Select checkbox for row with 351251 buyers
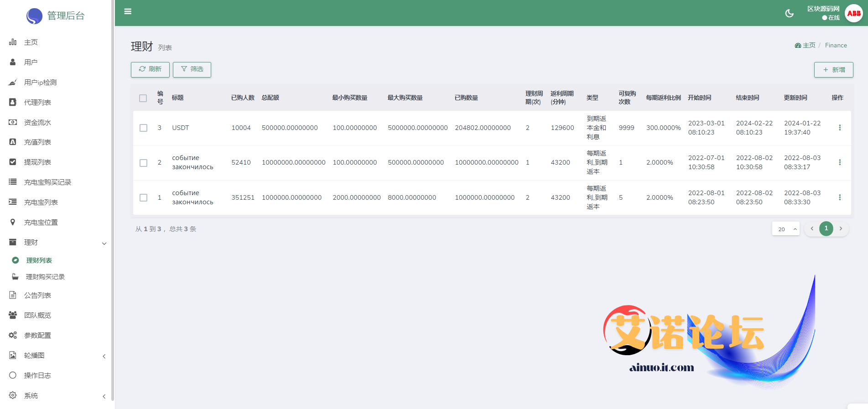 (x=143, y=197)
